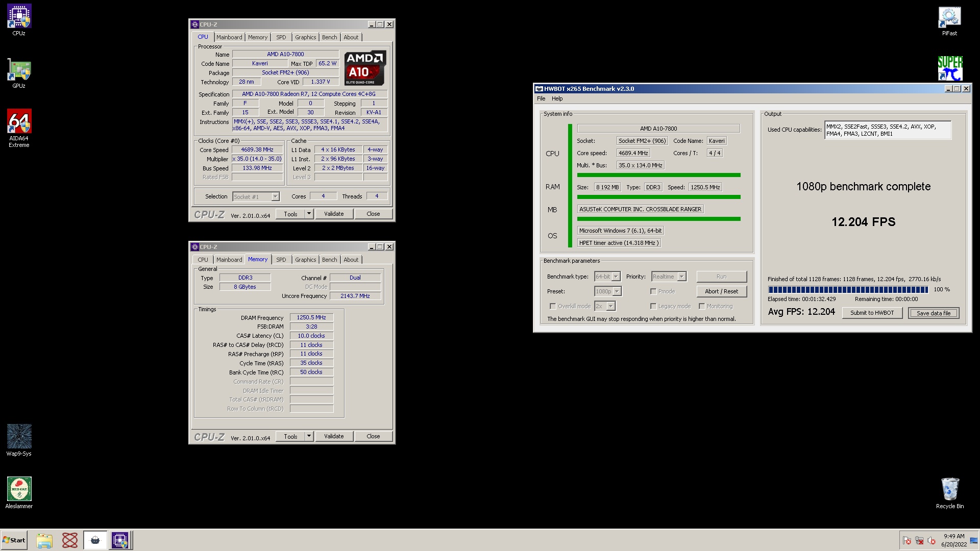Click the Windows Start button
The image size is (980, 551).
[14, 540]
